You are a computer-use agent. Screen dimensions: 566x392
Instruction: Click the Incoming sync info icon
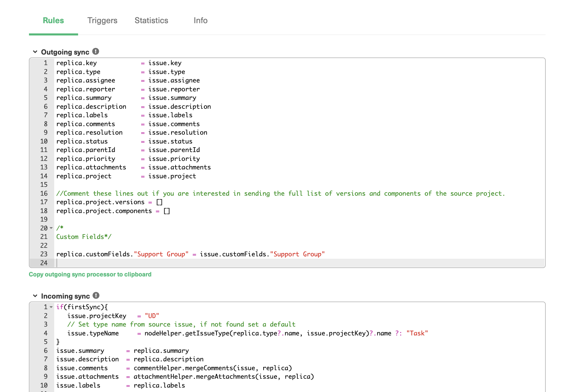pos(96,295)
